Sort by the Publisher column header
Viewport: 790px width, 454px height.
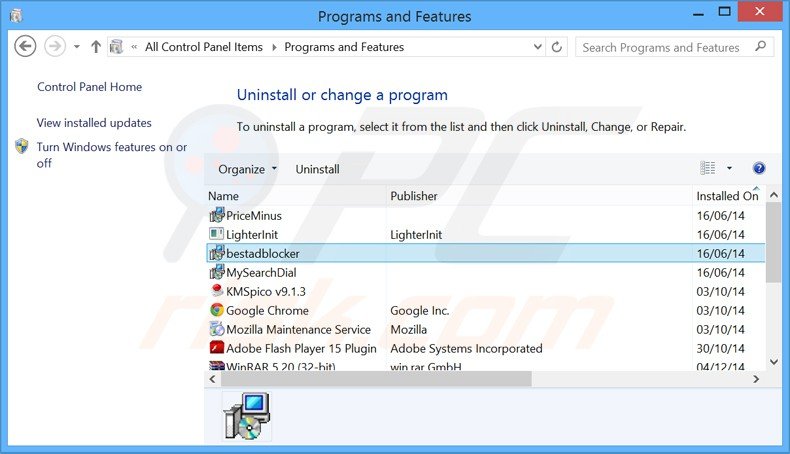coord(414,196)
